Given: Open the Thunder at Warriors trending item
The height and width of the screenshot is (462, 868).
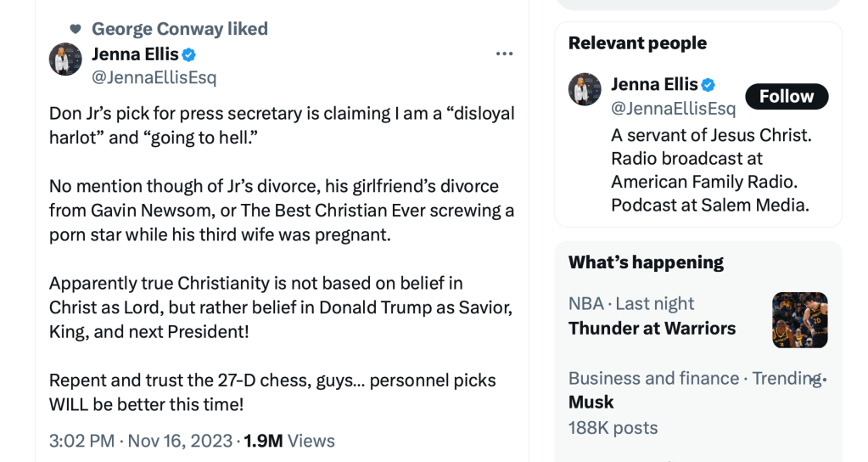Looking at the screenshot, I should coord(652,328).
